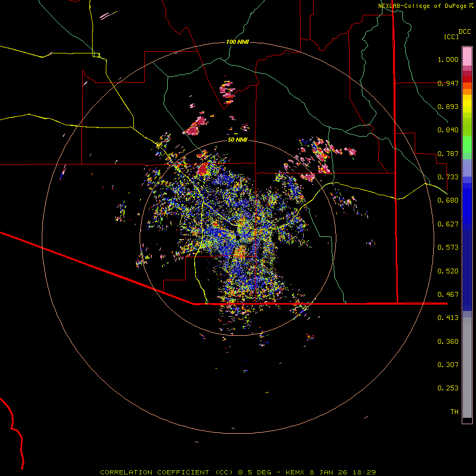
Task: Click the gray segment of the color bar
Action: tap(467, 368)
